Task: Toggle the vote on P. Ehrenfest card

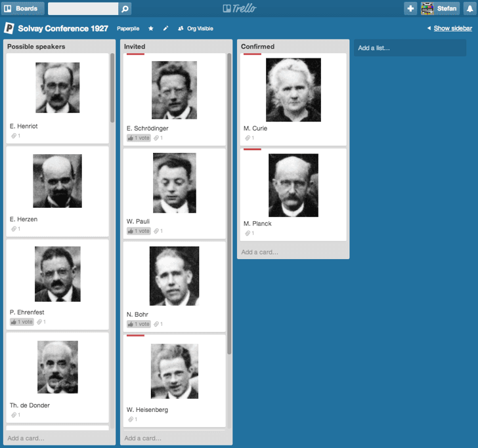Action: point(22,322)
